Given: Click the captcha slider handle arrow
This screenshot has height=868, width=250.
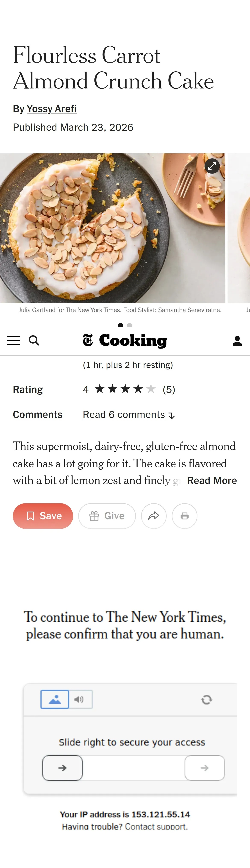Looking at the screenshot, I should (x=62, y=768).
